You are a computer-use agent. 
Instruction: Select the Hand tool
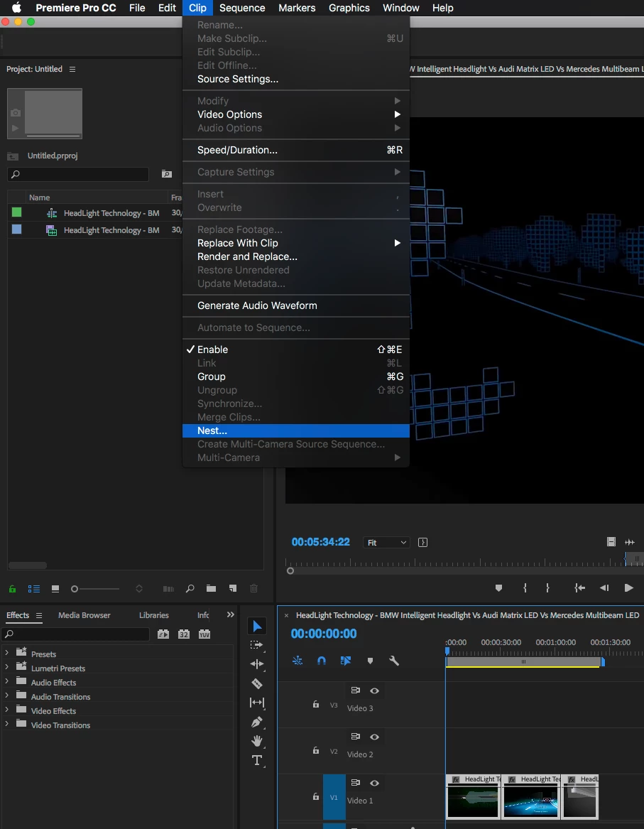click(x=257, y=741)
